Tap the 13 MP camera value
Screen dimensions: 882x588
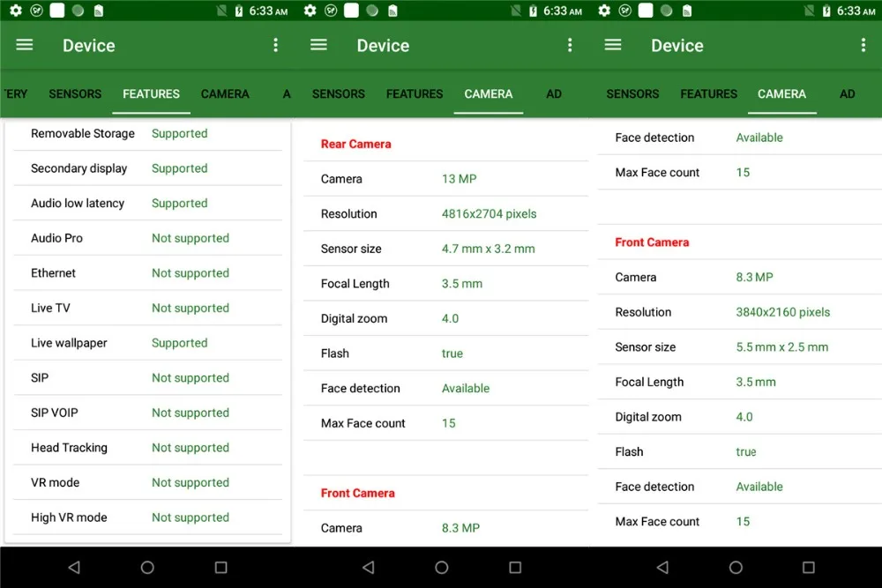459,179
